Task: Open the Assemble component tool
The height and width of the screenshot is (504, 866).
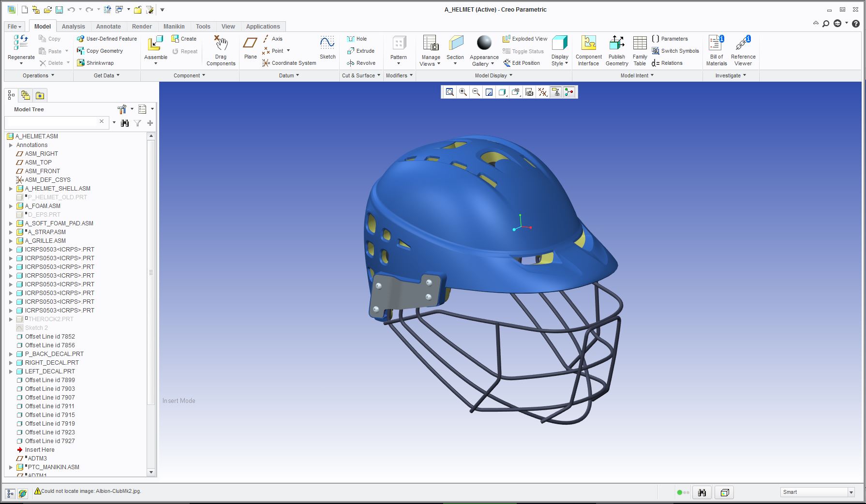Action: [x=155, y=44]
